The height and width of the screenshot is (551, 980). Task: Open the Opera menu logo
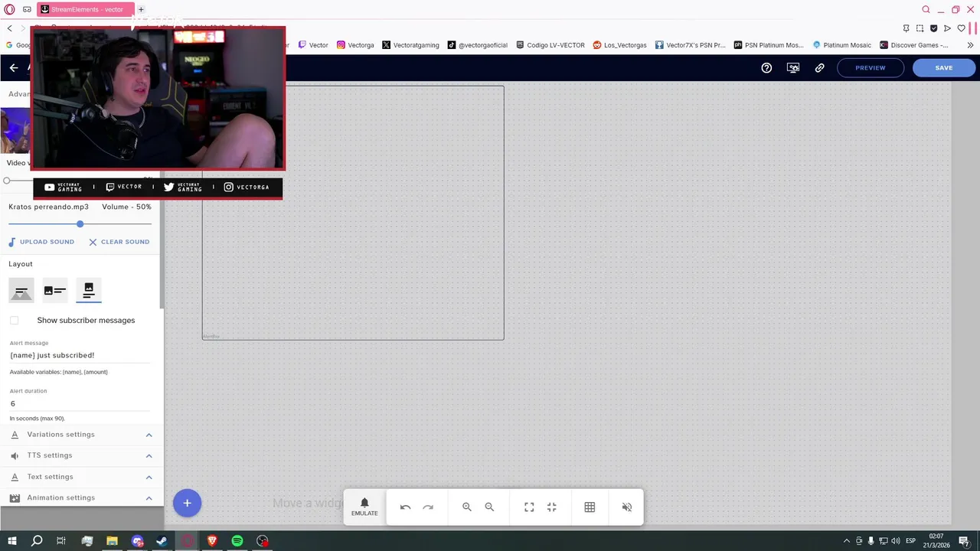tap(10, 9)
